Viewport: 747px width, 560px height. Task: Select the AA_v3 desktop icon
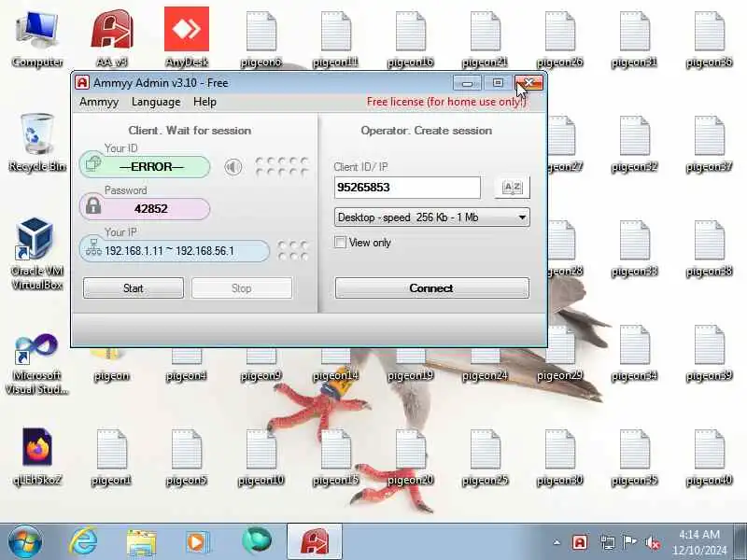point(112,39)
